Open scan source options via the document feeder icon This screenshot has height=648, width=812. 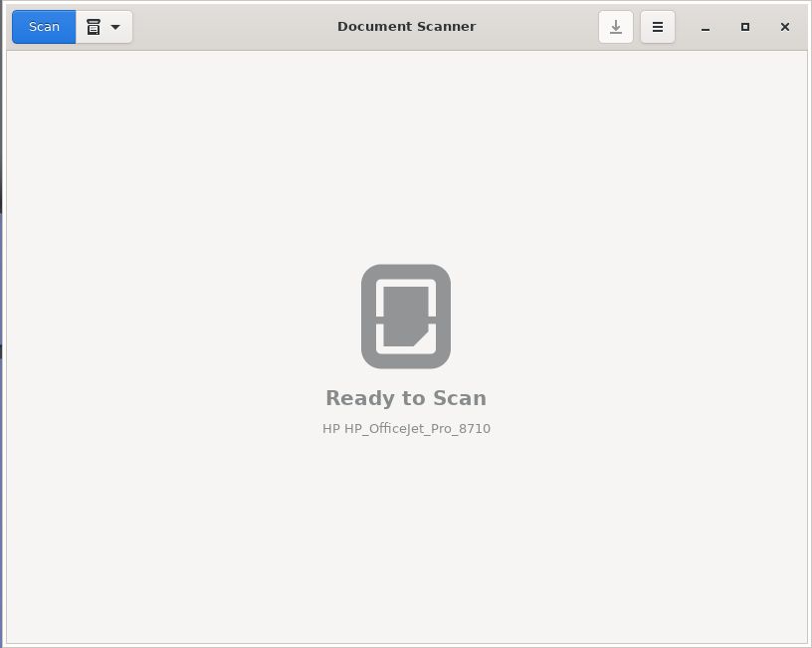point(94,27)
